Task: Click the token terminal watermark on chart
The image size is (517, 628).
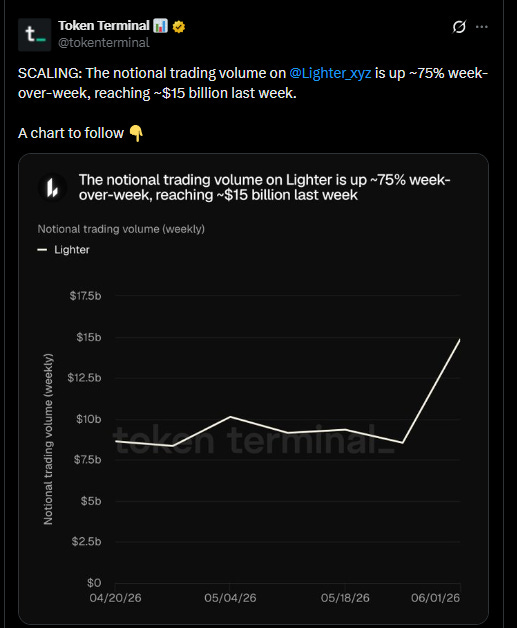Action: (254, 440)
